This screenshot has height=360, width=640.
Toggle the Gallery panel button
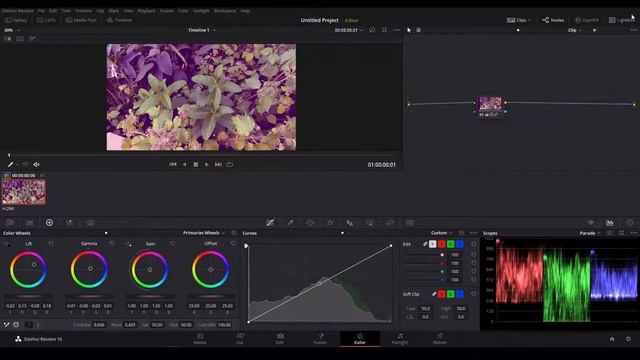click(x=16, y=20)
